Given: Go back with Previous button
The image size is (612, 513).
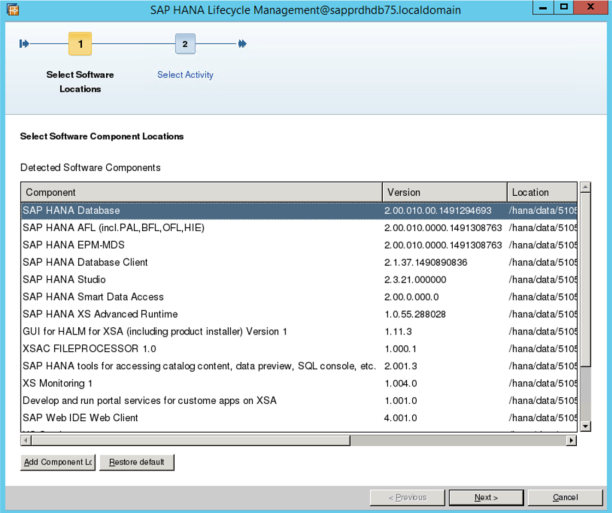Looking at the screenshot, I should pos(407,497).
